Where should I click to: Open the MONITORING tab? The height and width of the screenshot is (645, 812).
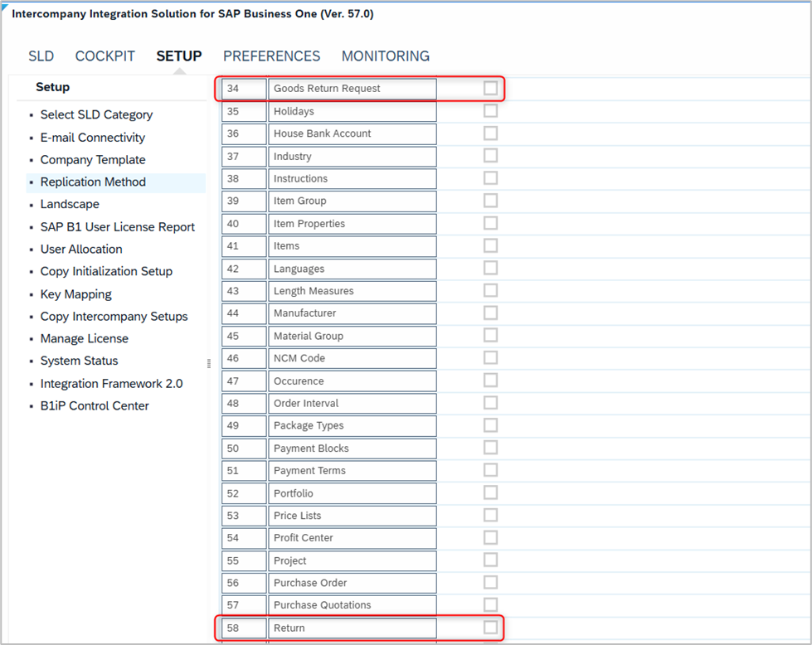(386, 56)
